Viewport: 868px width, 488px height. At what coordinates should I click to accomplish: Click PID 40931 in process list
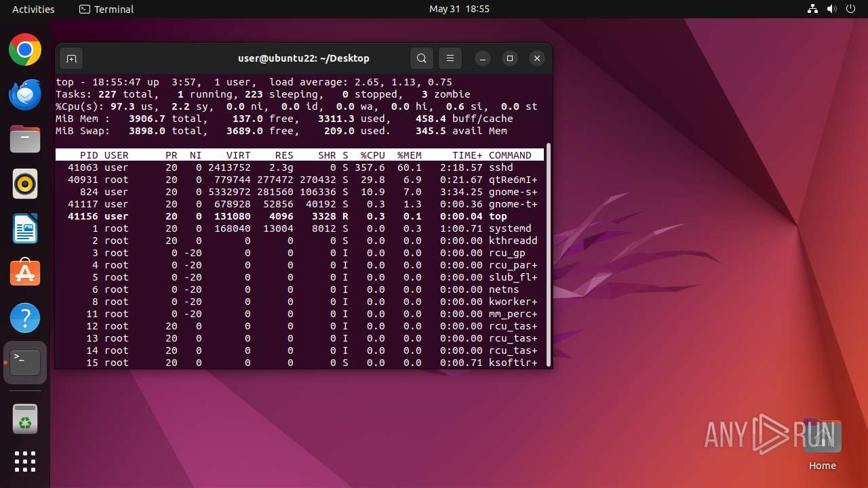(83, 180)
